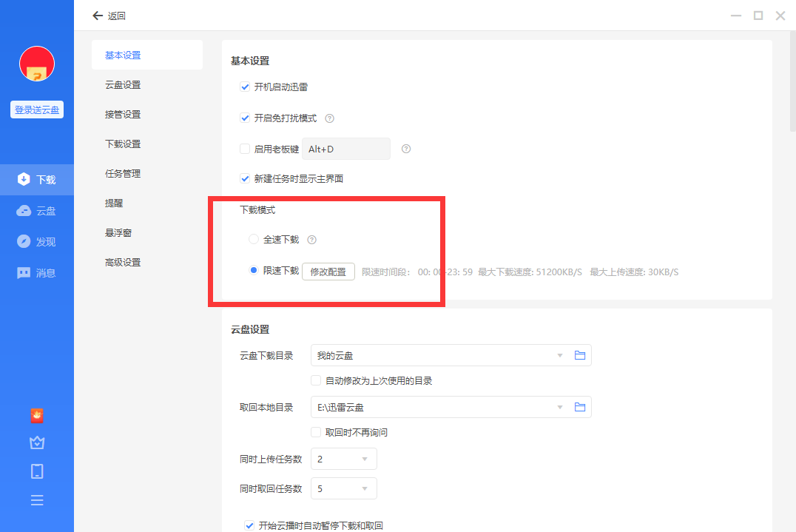The image size is (796, 532).
Task: Click the 修改配置 button
Action: pos(328,272)
